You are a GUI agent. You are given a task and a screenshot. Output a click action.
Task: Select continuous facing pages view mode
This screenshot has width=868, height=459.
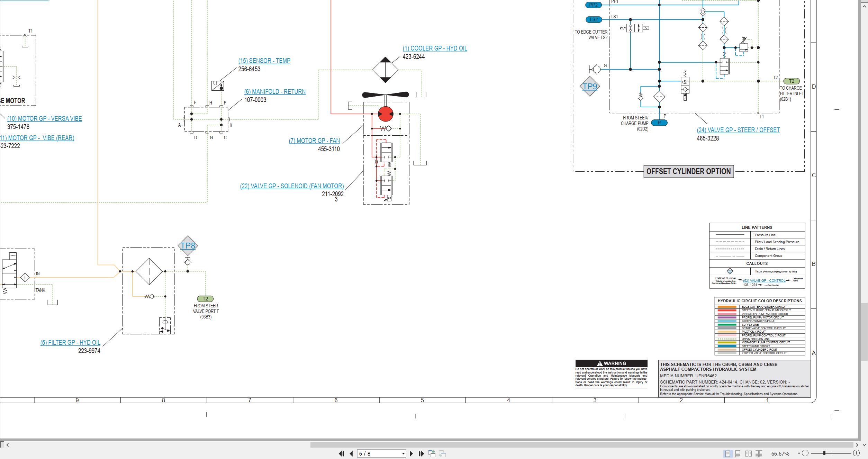click(x=759, y=453)
